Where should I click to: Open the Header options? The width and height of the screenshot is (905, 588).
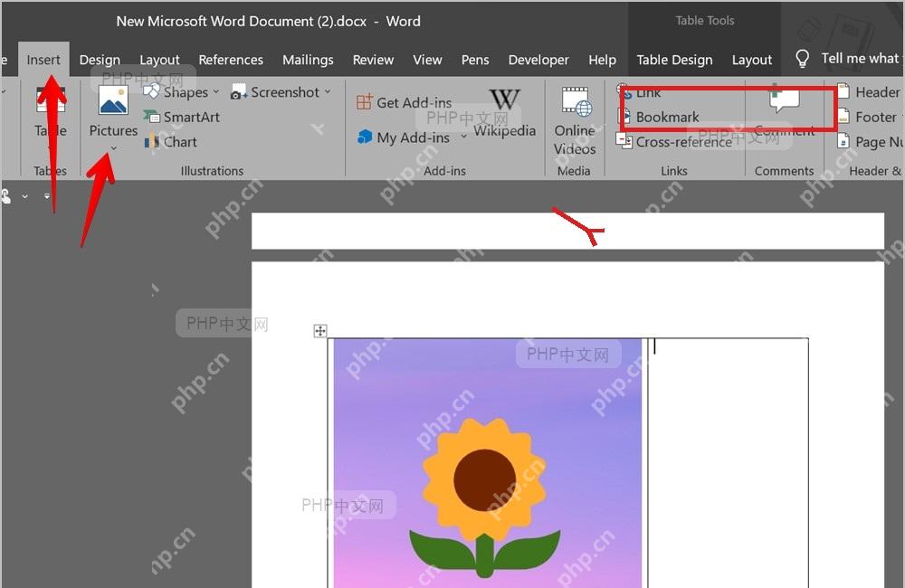tap(869, 92)
